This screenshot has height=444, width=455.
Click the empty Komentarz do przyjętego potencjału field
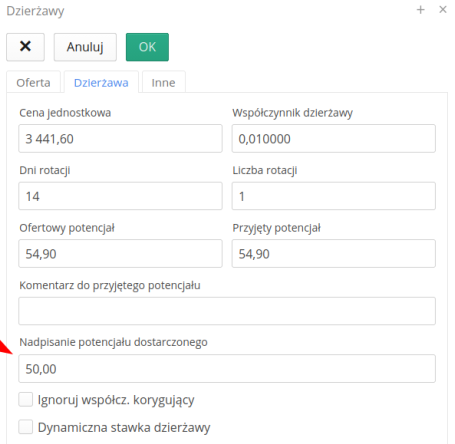227,311
